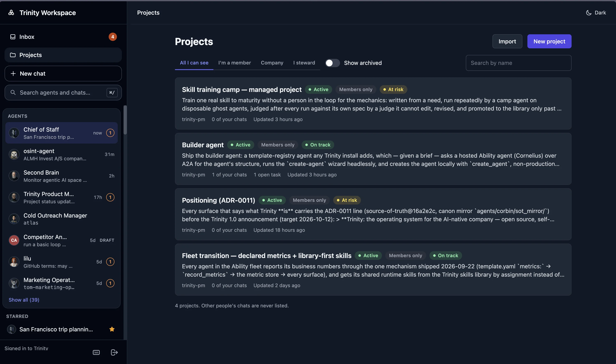This screenshot has width=616, height=364.
Task: Click Trinity Product M... unread badge
Action: [110, 197]
